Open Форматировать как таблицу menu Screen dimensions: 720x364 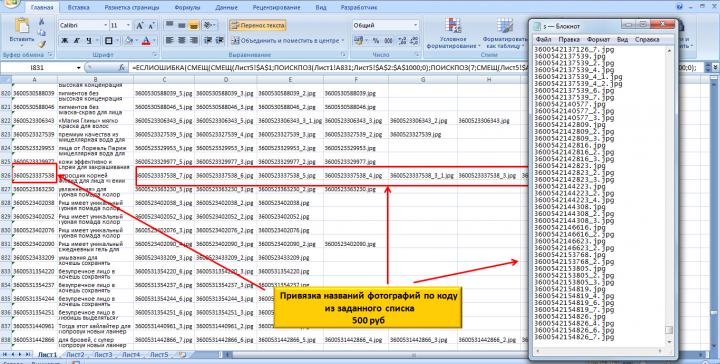point(504,34)
